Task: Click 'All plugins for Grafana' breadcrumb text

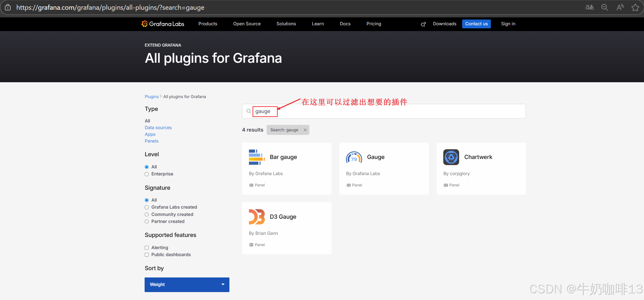Action: point(185,97)
